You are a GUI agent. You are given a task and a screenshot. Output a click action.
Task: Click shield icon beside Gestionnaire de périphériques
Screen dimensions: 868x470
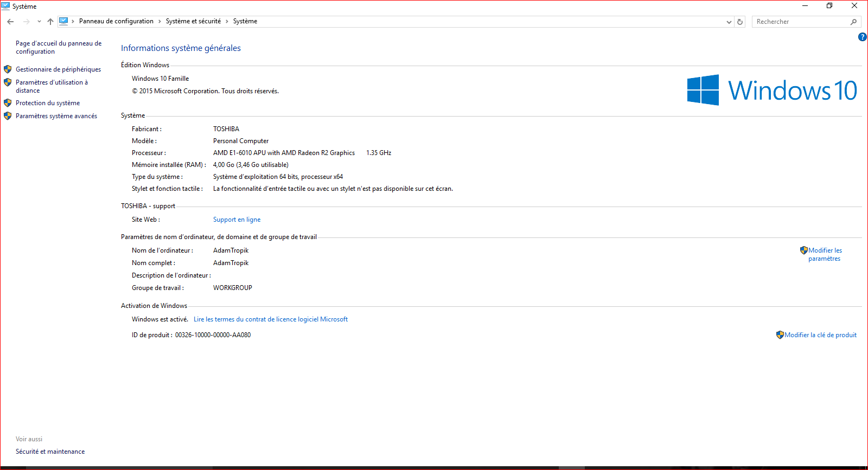(x=8, y=69)
